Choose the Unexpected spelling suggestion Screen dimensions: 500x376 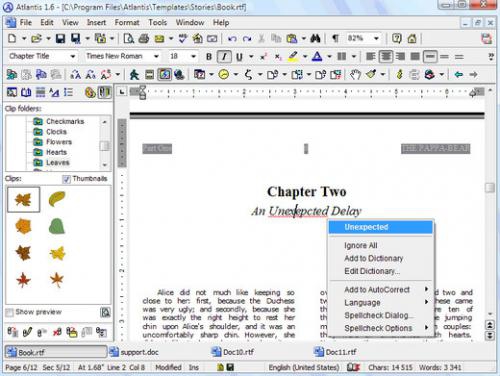coord(381,227)
